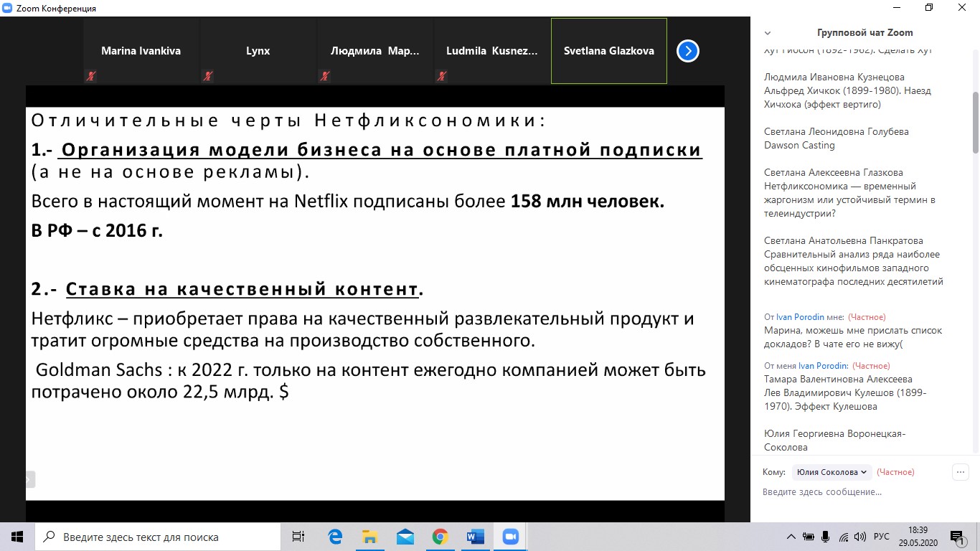
Task: Expand the small arrow tab at the slide's left edge
Action: (x=30, y=479)
